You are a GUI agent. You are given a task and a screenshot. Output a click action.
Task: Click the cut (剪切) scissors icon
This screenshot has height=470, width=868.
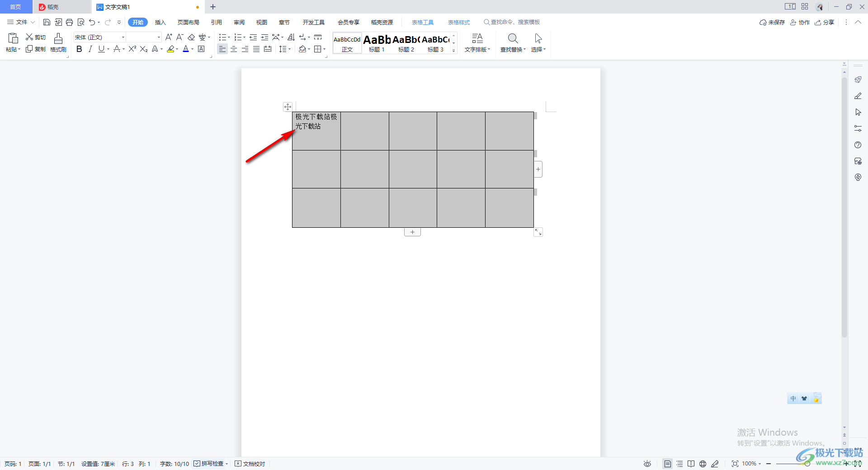pos(29,37)
